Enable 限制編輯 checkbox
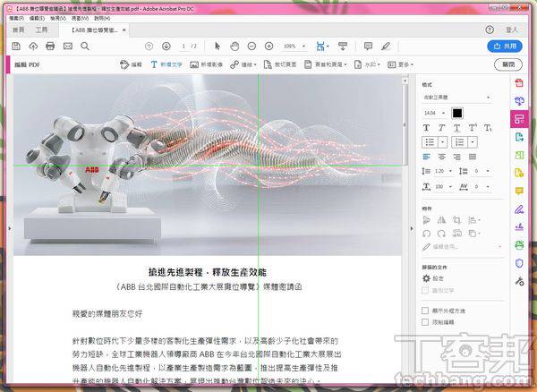The height and width of the screenshot is (392, 537). (x=425, y=322)
